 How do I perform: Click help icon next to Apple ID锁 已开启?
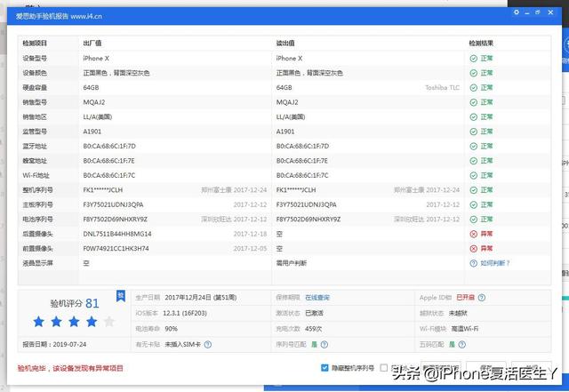pyautogui.click(x=482, y=298)
